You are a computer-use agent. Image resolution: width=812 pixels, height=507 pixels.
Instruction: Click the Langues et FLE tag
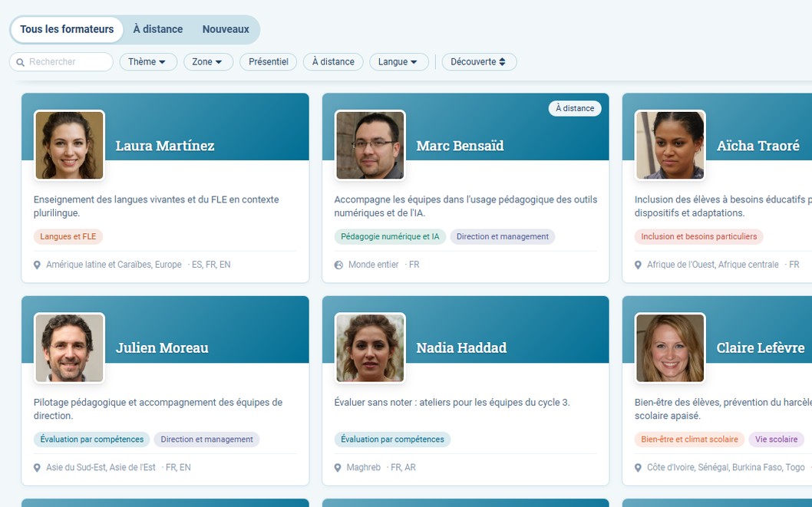tap(68, 237)
